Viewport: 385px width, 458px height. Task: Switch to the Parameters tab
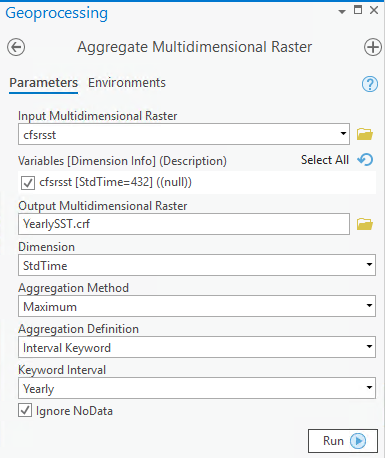pyautogui.click(x=43, y=83)
